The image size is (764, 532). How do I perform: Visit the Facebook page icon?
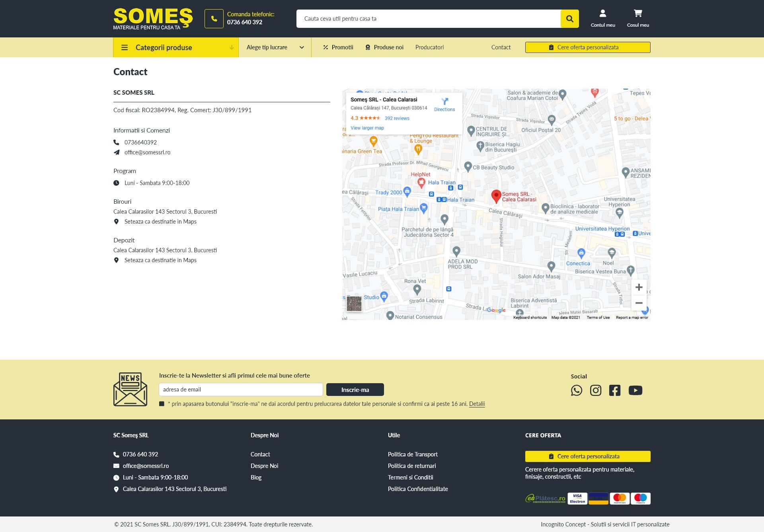[x=614, y=390]
